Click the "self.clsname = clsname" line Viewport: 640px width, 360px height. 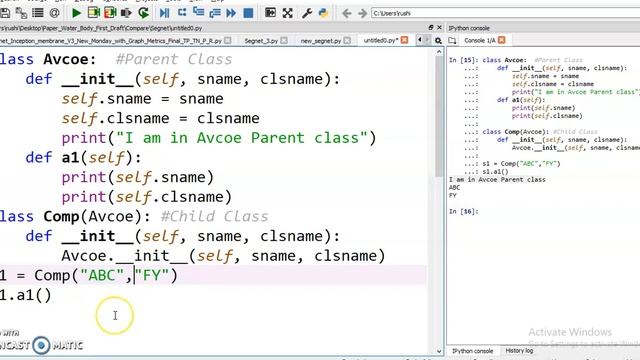160,118
